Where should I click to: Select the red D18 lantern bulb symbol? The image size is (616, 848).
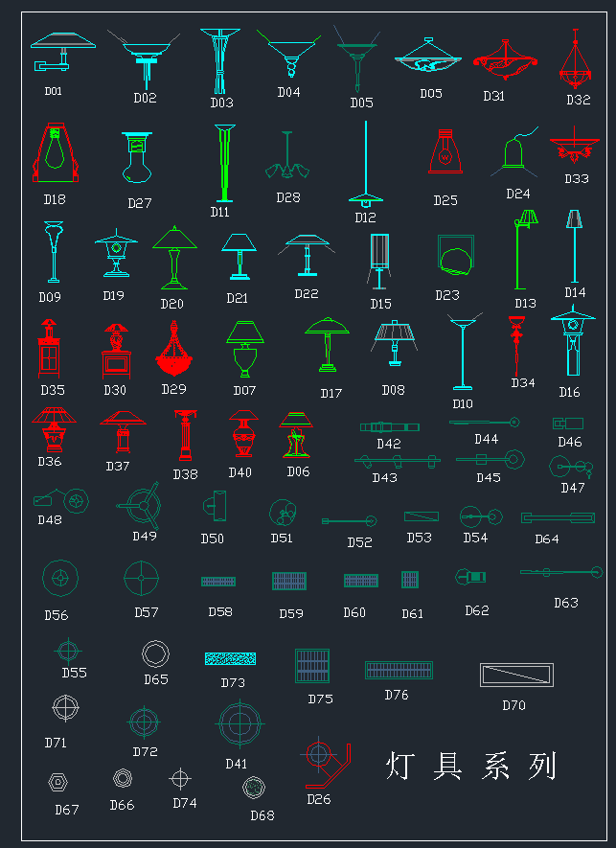point(57,153)
